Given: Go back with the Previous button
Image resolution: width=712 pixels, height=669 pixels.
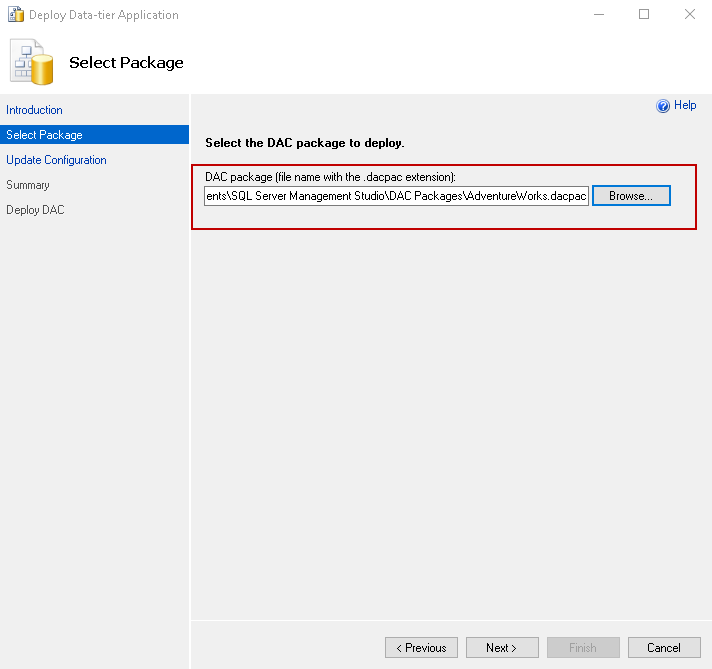Looking at the screenshot, I should (x=421, y=648).
